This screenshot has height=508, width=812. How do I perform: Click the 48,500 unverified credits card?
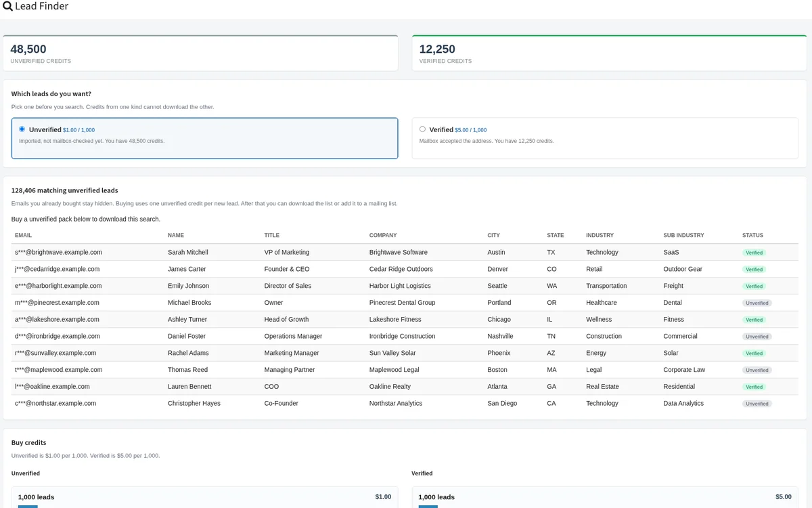pos(200,53)
